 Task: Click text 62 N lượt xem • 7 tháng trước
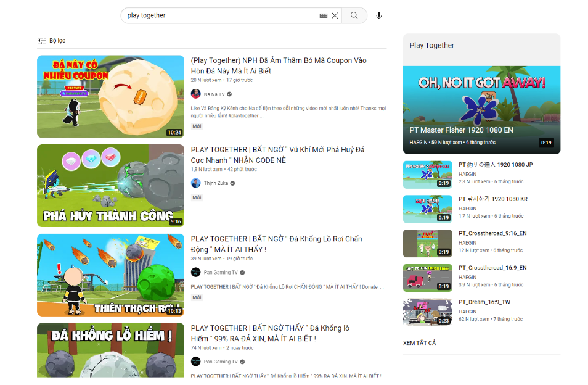pos(491,319)
